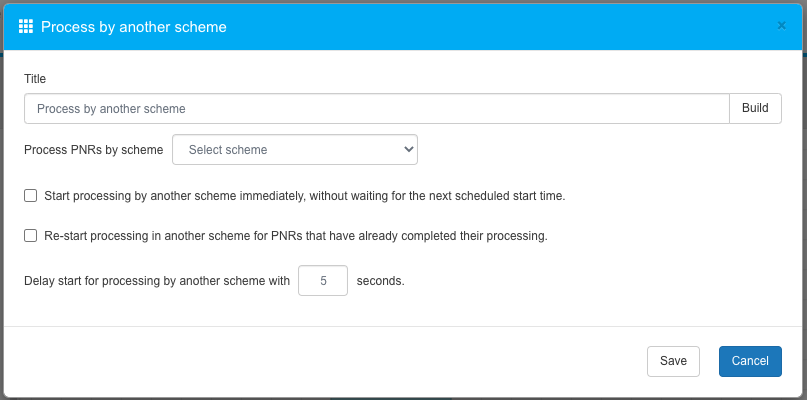Close the dialog with the X button
807x400 pixels.
(781, 26)
